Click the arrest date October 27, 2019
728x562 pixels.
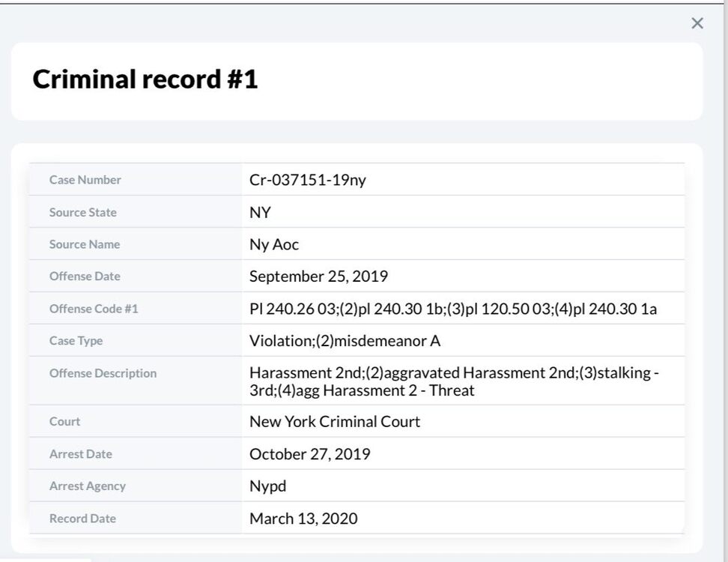click(309, 454)
